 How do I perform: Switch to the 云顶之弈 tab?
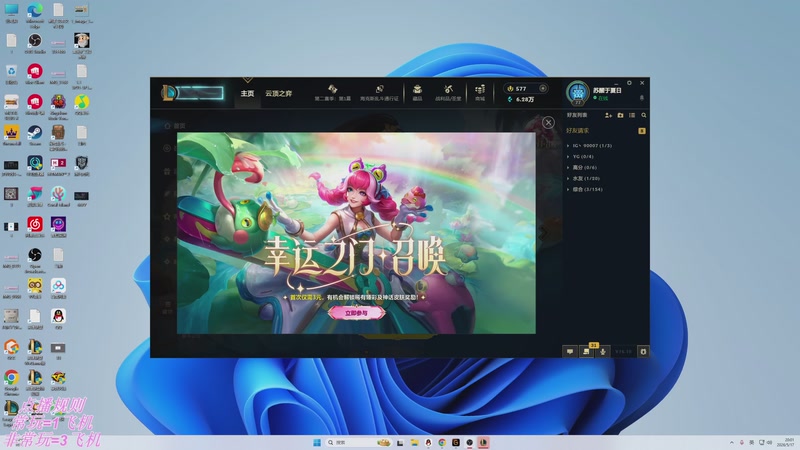coord(279,93)
